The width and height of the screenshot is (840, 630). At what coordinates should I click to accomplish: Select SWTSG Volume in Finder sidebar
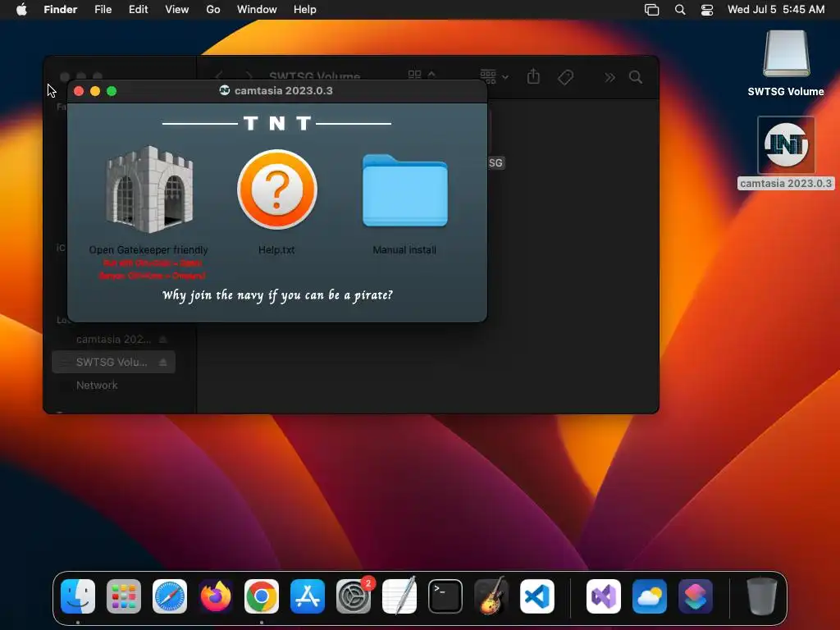[113, 362]
